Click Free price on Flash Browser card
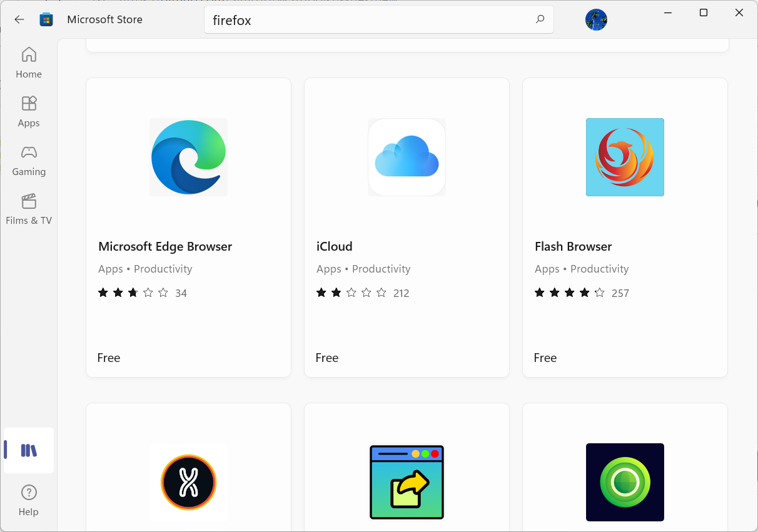The width and height of the screenshot is (758, 532). pyautogui.click(x=545, y=358)
